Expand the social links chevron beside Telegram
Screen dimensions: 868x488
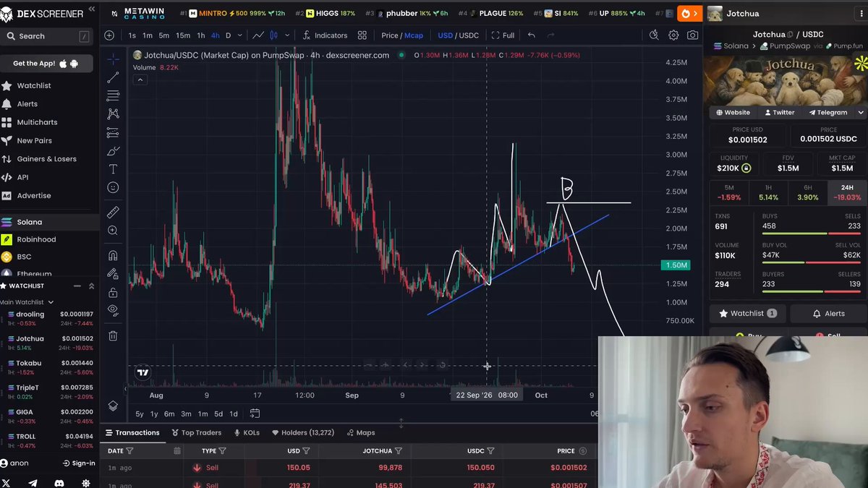point(861,113)
